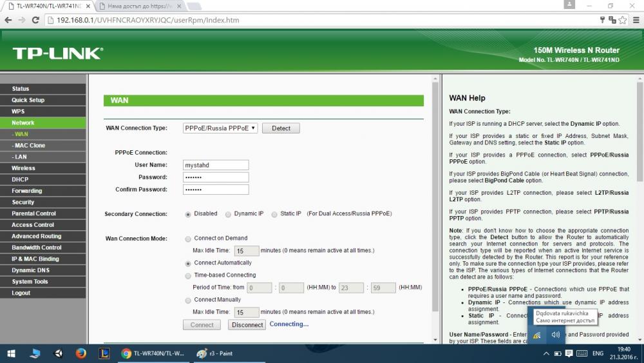Open the touch keyboard tray icon
The height and width of the screenshot is (363, 644).
[x=582, y=353]
